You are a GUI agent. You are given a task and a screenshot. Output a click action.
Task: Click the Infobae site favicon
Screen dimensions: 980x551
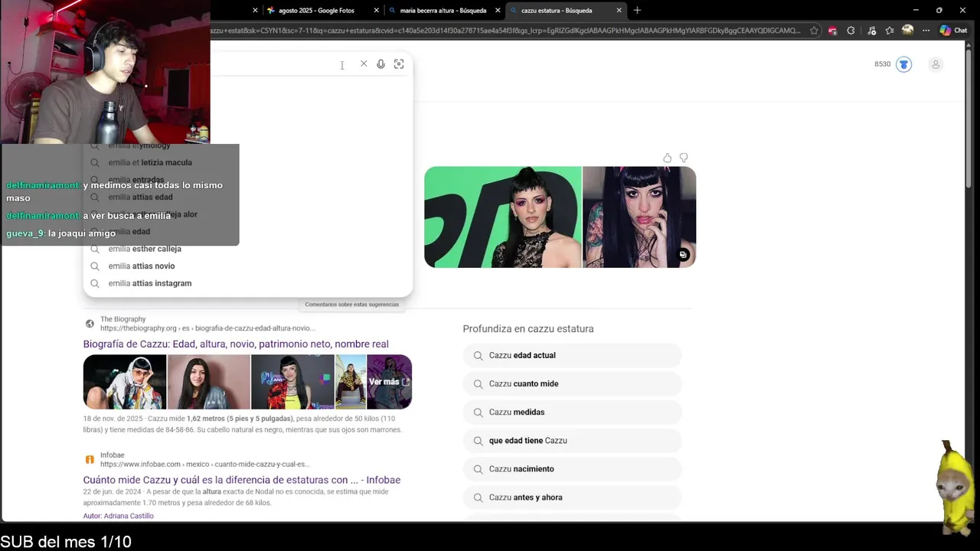click(90, 459)
